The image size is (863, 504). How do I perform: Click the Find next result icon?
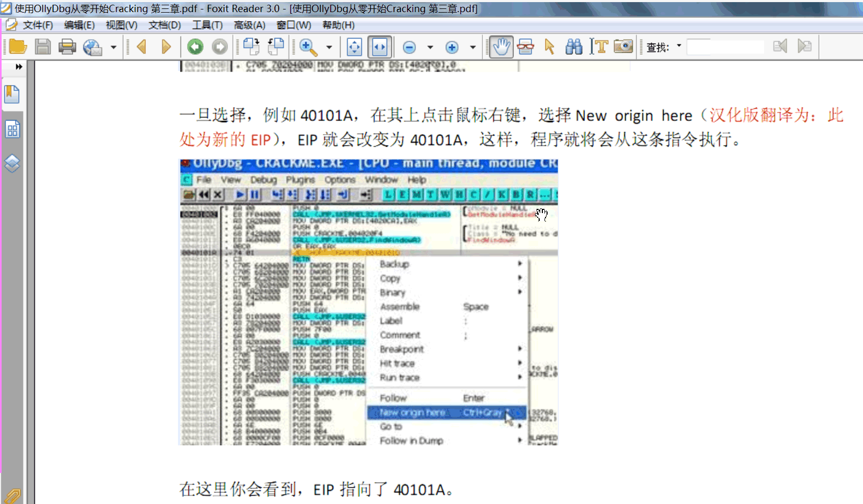tap(805, 46)
